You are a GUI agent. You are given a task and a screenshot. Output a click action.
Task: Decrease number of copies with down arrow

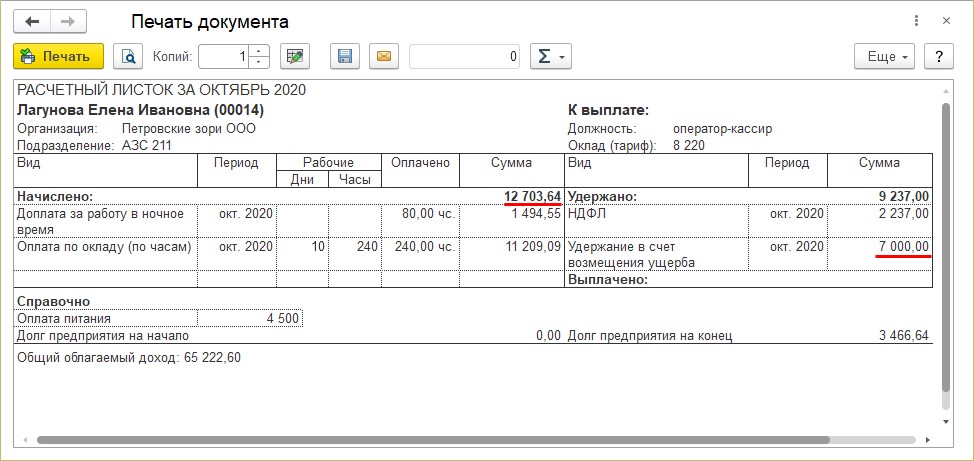click(x=260, y=62)
